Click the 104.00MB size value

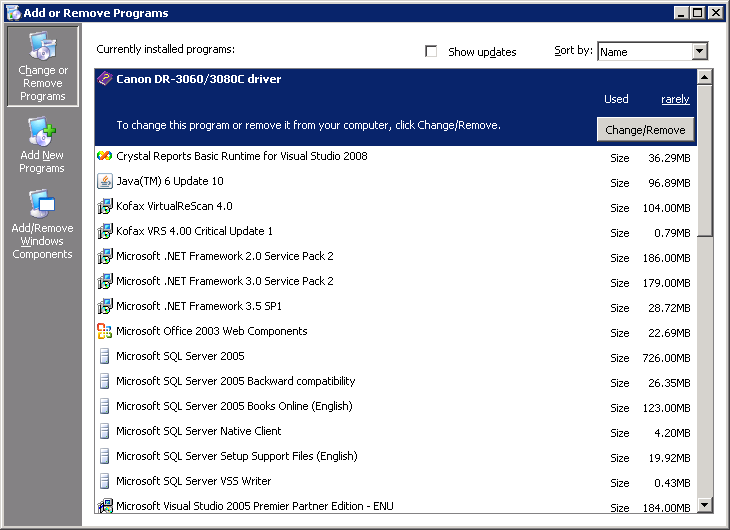(x=666, y=208)
